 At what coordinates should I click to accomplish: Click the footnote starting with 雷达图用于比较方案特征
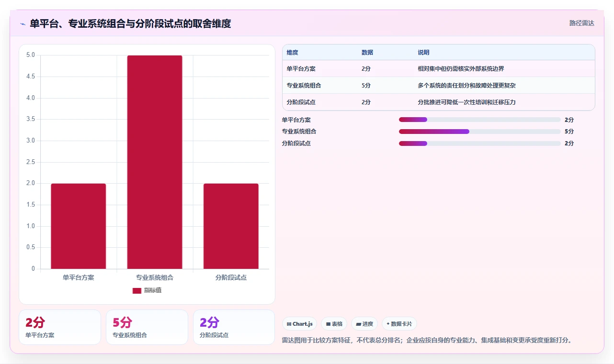[427, 341]
